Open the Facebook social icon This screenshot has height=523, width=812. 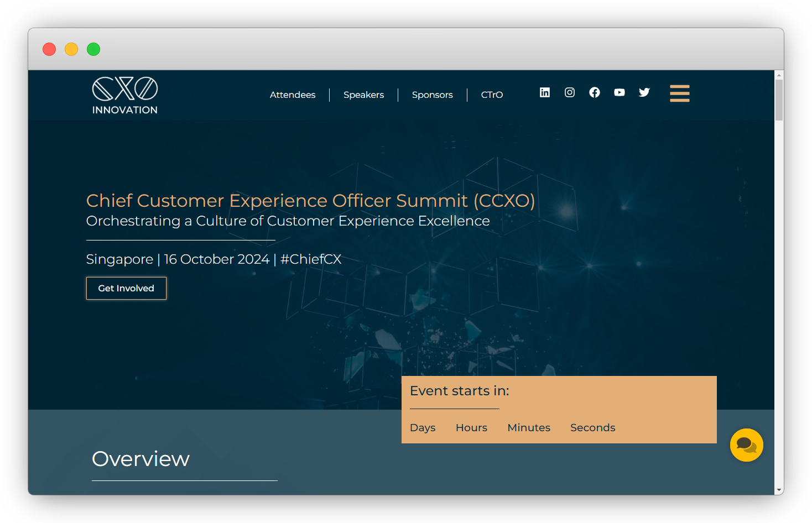click(595, 92)
